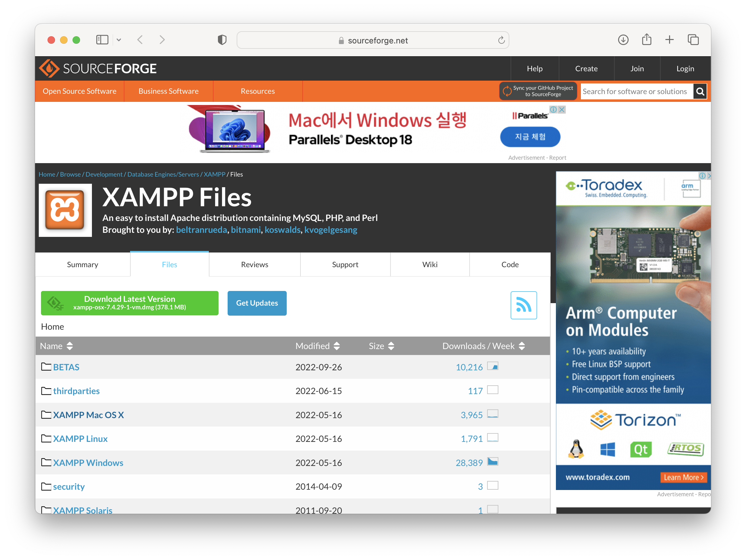Click Download Latest Version button
The height and width of the screenshot is (560, 746).
pyautogui.click(x=129, y=303)
